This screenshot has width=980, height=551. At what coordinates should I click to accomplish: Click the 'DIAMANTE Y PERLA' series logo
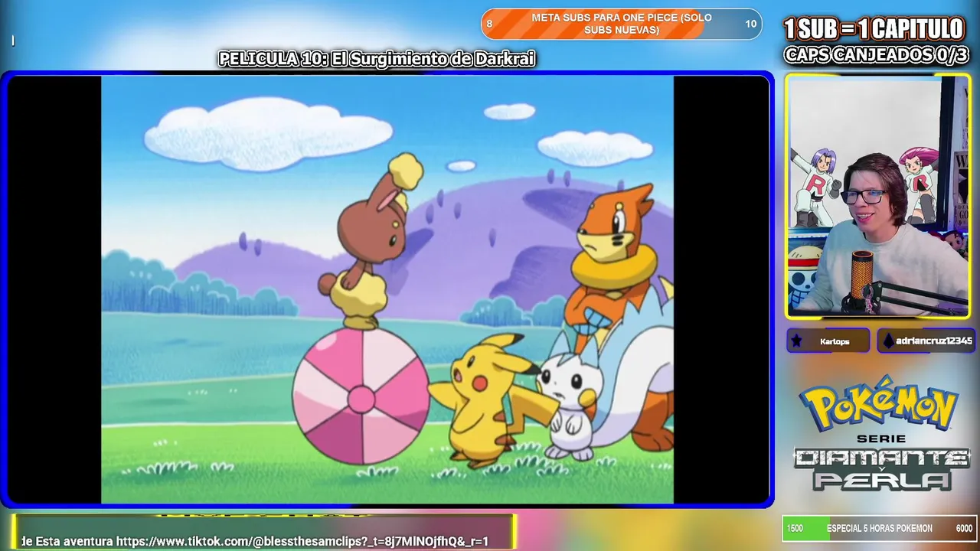[880, 468]
